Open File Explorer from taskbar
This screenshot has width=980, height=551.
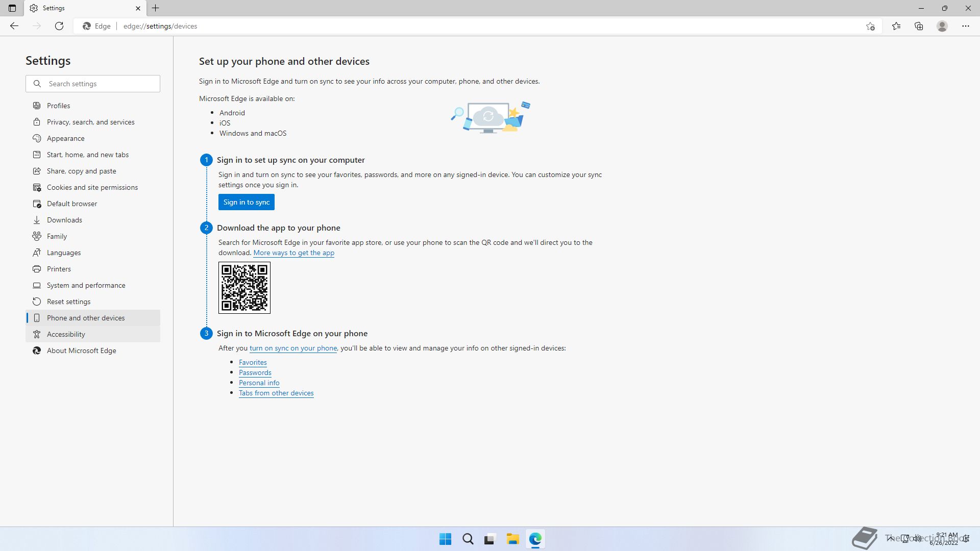click(512, 539)
